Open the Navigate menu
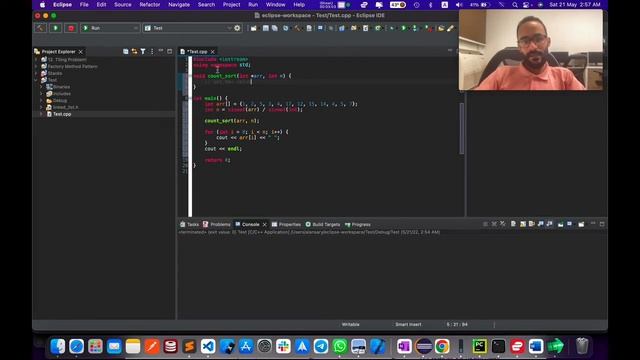Screen dimensions: 640x360 179,4
